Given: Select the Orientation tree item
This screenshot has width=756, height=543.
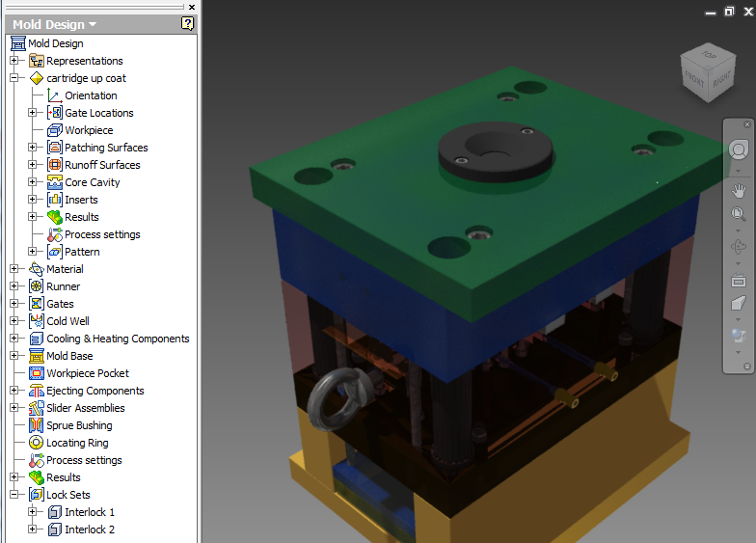Looking at the screenshot, I should coord(91,95).
